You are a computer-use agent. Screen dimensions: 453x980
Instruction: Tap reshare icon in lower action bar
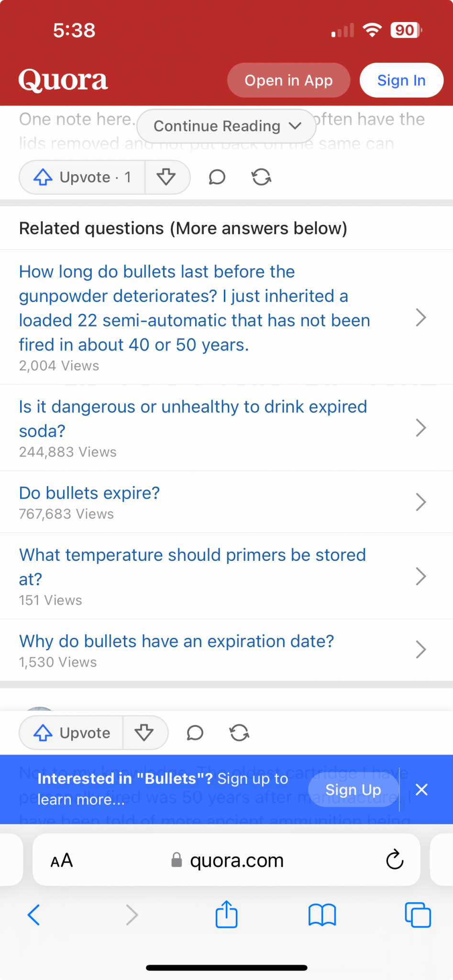click(x=239, y=733)
